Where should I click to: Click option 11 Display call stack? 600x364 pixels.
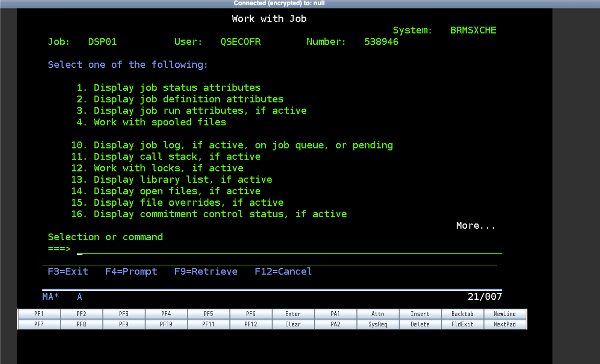click(x=166, y=156)
